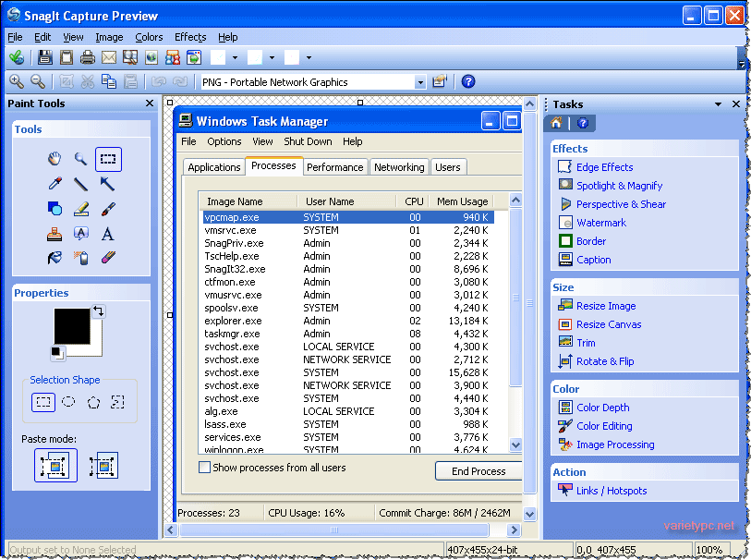The height and width of the screenshot is (560, 751).
Task: Select the Text tool
Action: point(108,234)
